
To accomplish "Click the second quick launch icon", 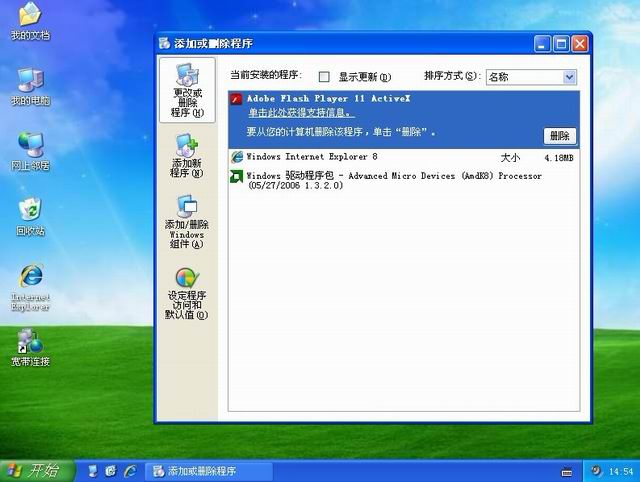I will (x=111, y=471).
